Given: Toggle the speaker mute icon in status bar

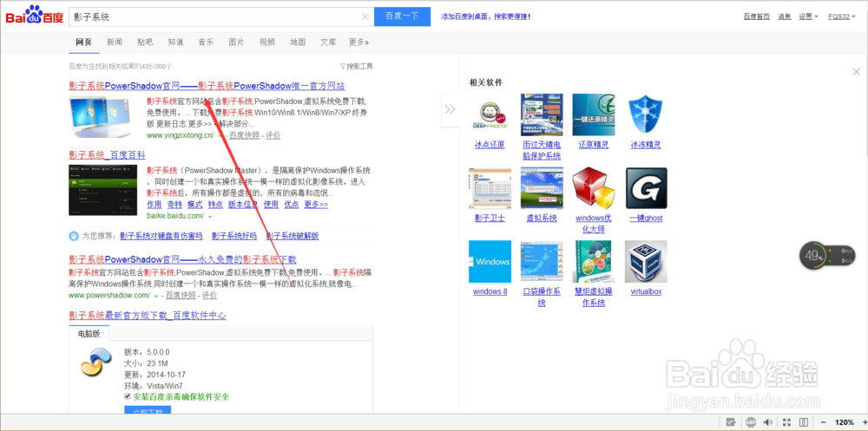Looking at the screenshot, I should 768,422.
